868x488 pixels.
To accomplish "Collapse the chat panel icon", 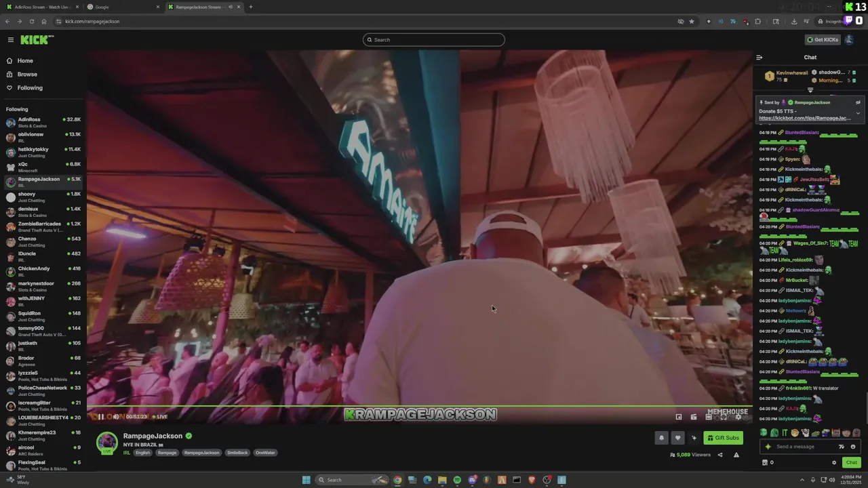I will point(759,58).
